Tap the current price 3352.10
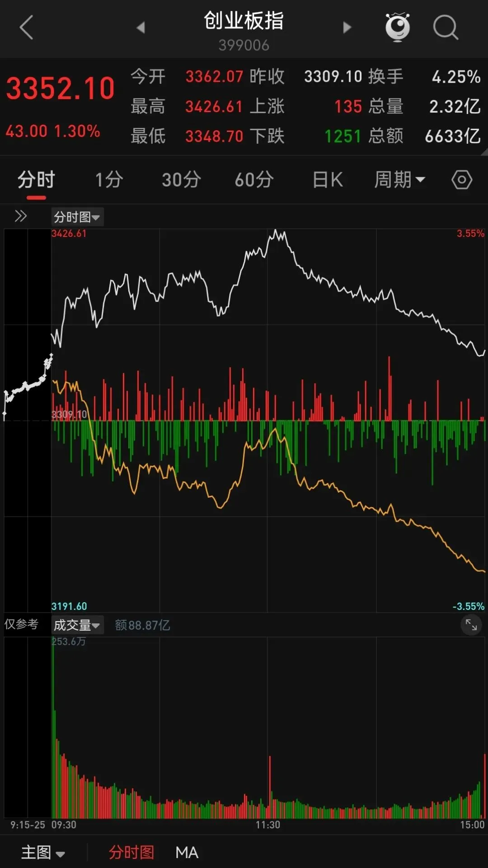The height and width of the screenshot is (868, 488). click(x=61, y=88)
